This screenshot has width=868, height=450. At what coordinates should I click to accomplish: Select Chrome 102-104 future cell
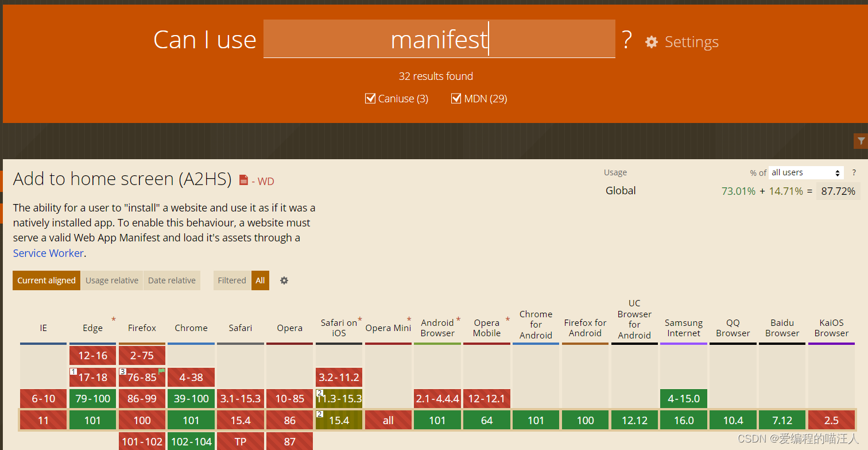191,441
